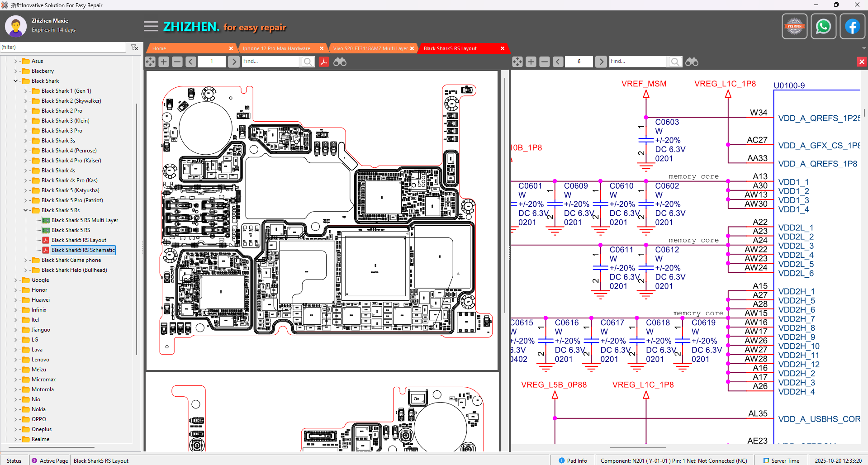Screen dimensions: 868x465
Task: Collapse the Black Shark 5 Rs folder
Action: [x=26, y=210]
